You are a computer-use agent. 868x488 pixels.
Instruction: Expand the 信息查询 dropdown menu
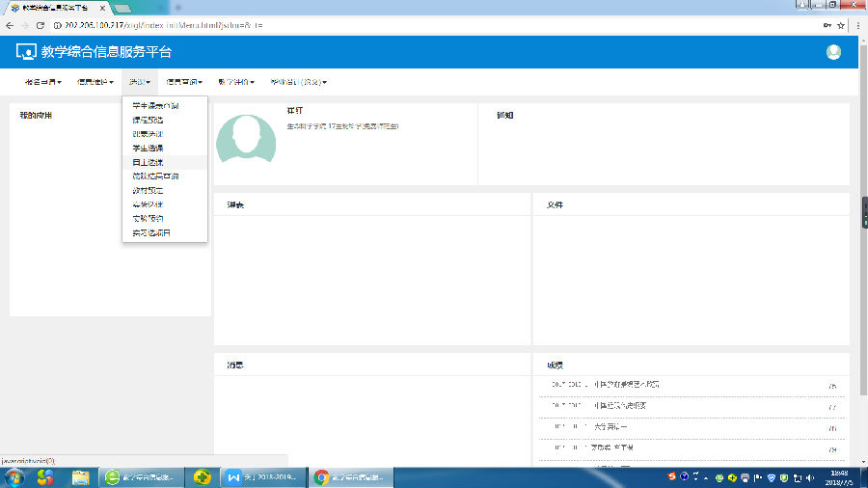tap(183, 82)
